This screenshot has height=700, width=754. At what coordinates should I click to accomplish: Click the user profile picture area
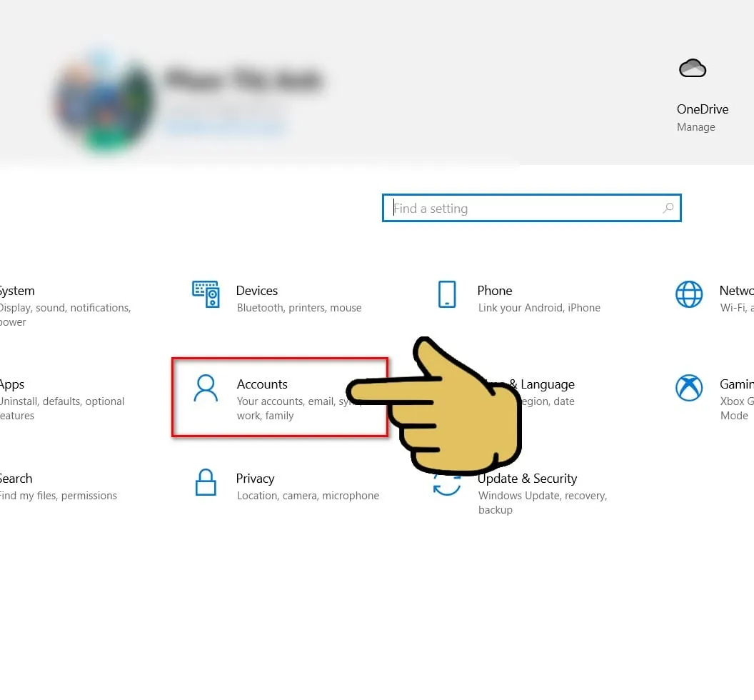pos(102,100)
